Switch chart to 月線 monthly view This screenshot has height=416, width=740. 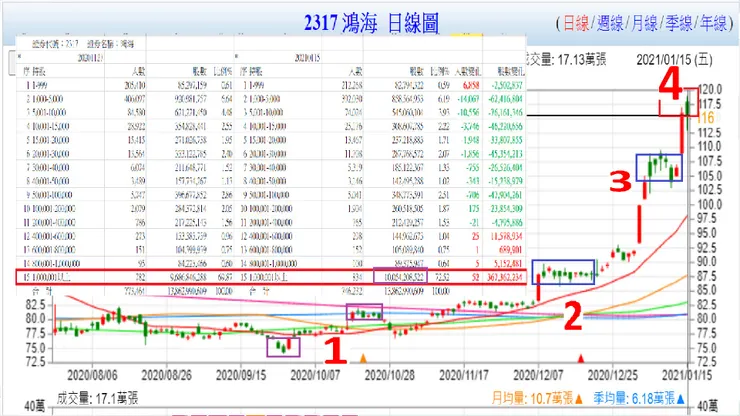click(x=644, y=23)
